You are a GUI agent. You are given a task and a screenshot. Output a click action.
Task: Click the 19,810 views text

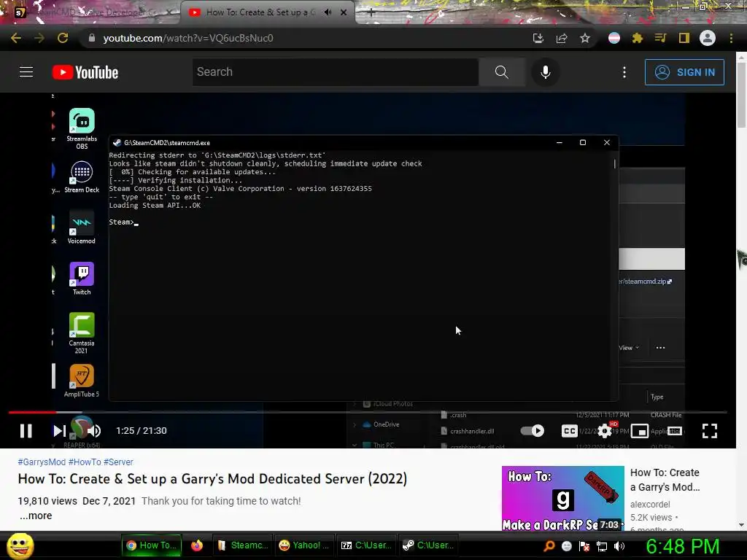coord(47,501)
